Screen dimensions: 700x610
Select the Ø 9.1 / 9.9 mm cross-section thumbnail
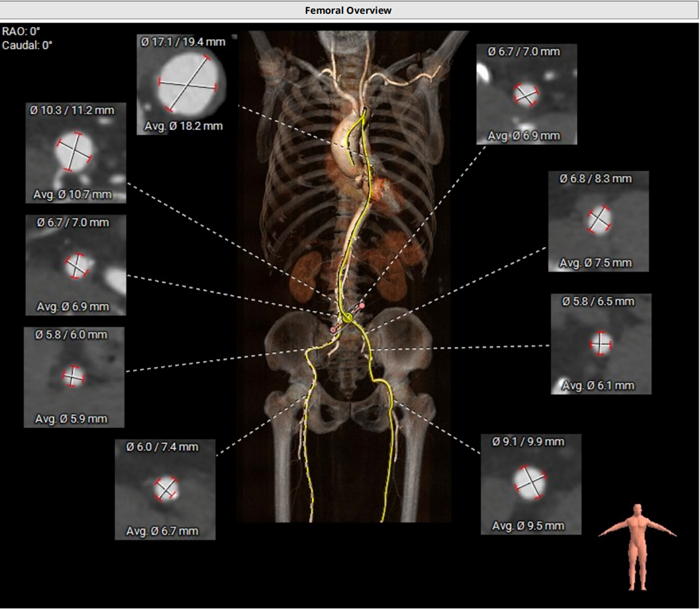click(x=530, y=483)
